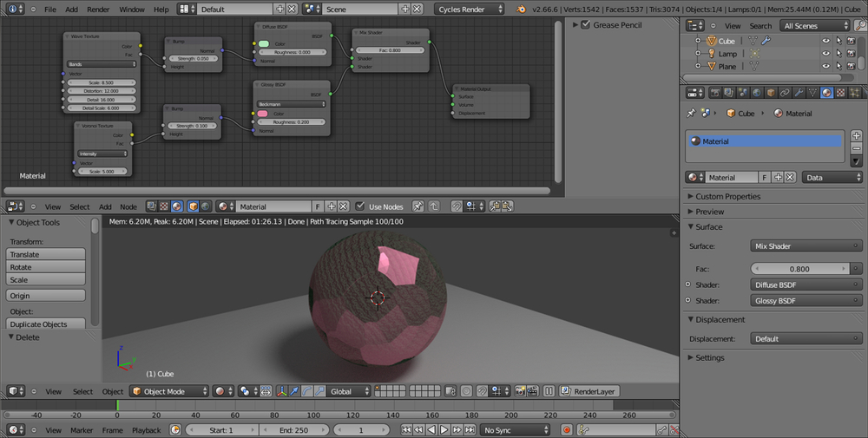Hide the Lamp object via eye icon
This screenshot has height=438, width=868.
tap(825, 54)
